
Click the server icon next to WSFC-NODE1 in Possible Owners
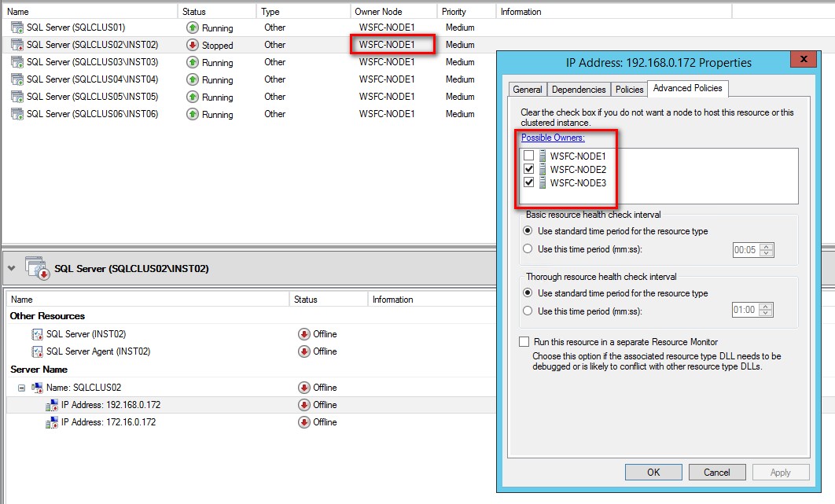tap(542, 156)
